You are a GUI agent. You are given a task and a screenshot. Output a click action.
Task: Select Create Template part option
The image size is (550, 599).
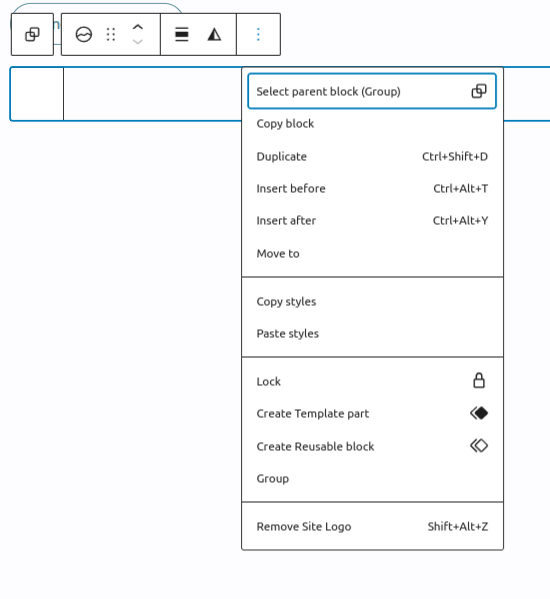(x=372, y=414)
